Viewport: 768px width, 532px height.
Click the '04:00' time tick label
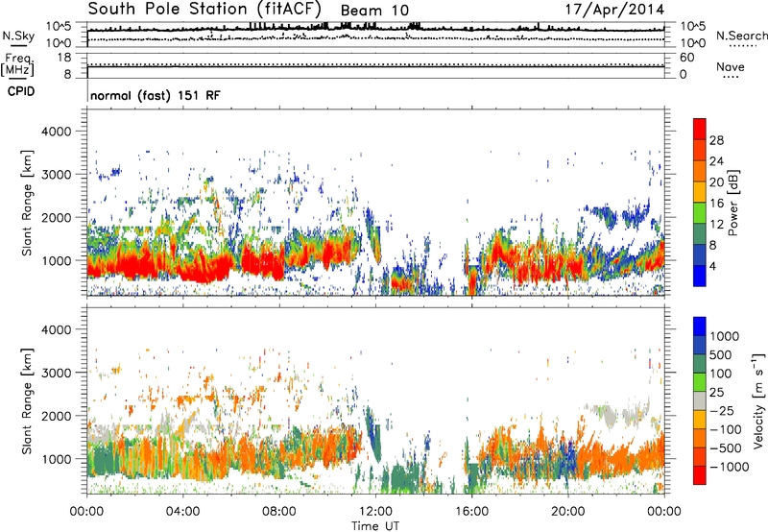point(182,512)
